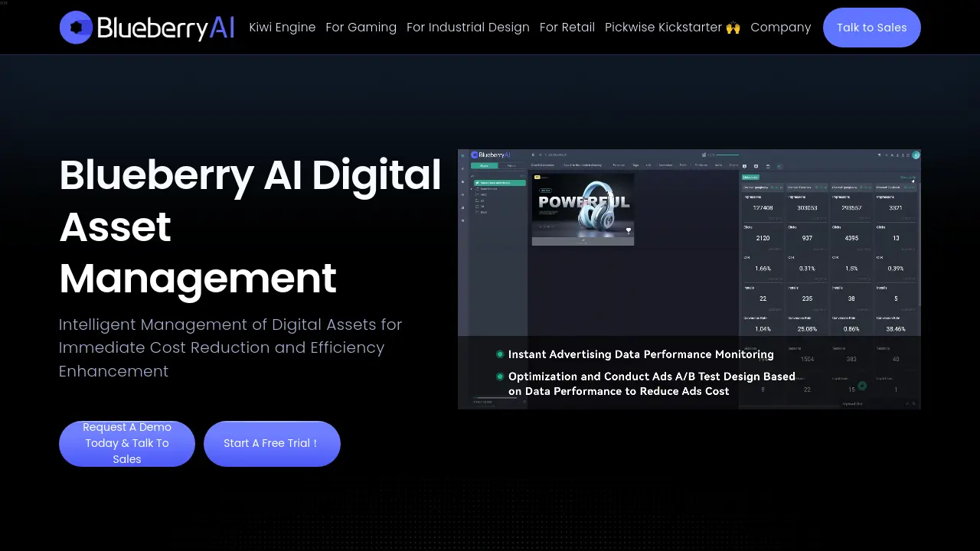
Task: Click the clicks value 4395
Action: tap(851, 238)
